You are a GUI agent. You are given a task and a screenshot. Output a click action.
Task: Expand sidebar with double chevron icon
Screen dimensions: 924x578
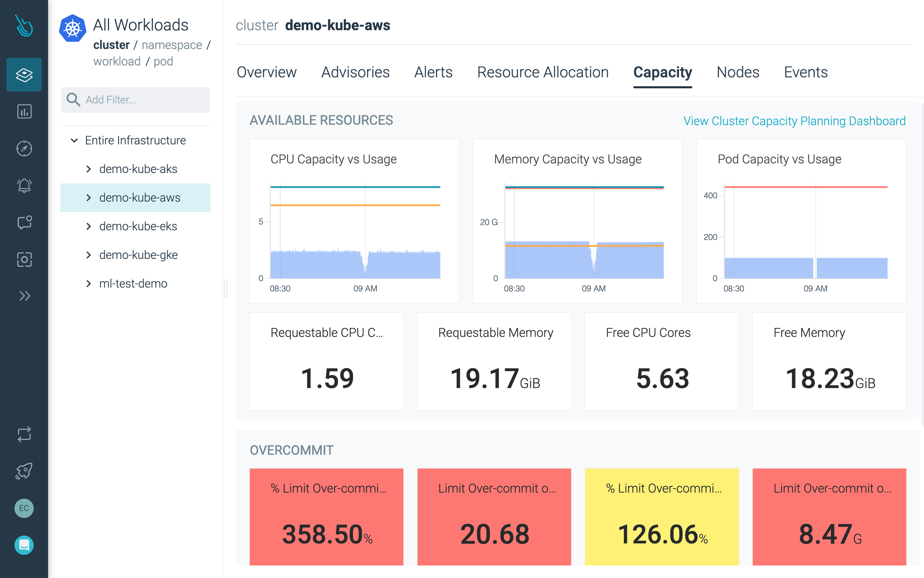[x=24, y=296]
